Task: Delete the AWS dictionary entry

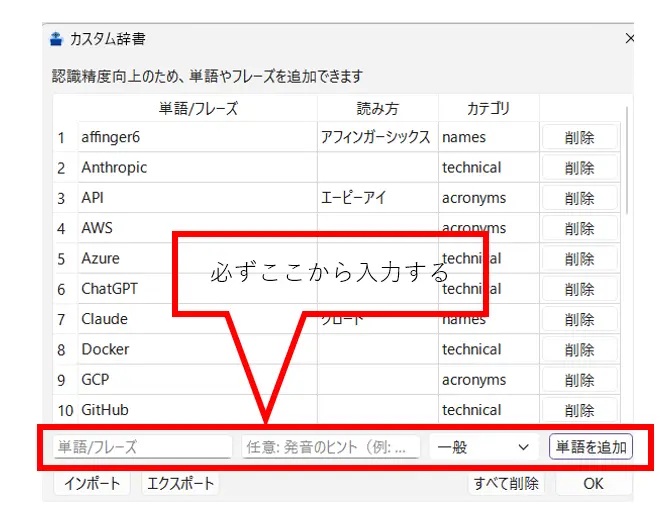Action: [580, 228]
